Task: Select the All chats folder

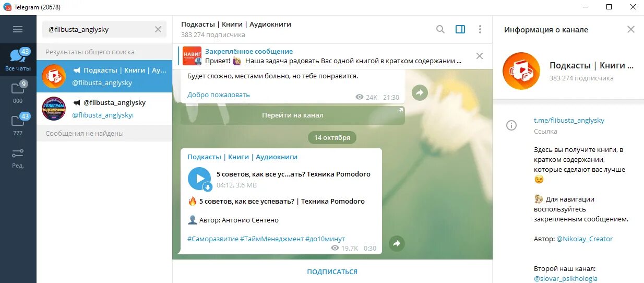Action: tap(18, 59)
